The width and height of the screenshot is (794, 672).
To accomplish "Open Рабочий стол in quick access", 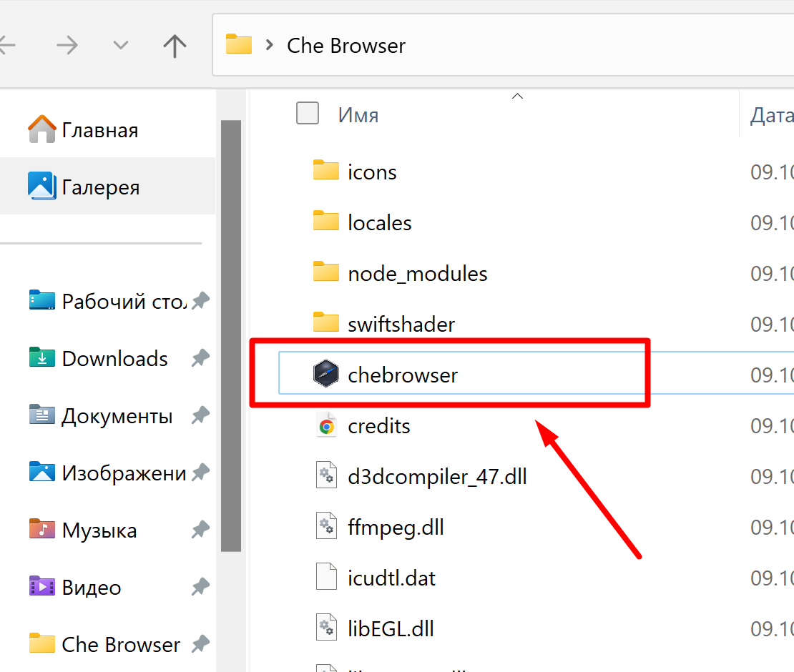I will pyautogui.click(x=124, y=301).
